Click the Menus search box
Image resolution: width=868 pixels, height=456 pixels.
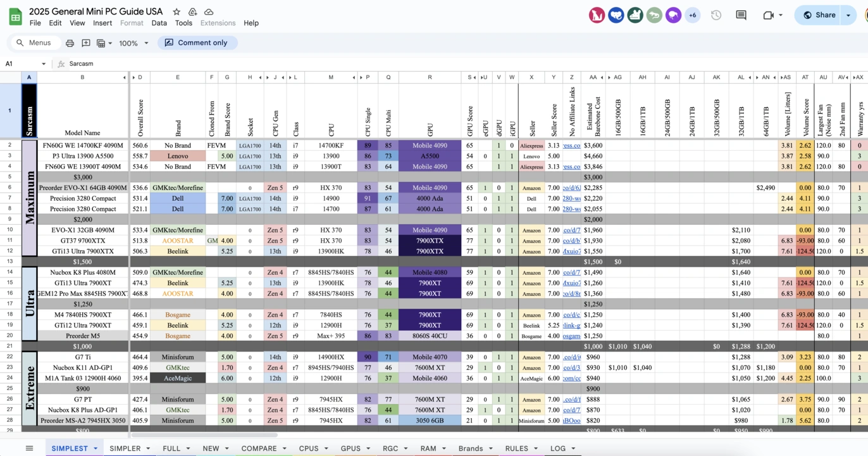[34, 43]
